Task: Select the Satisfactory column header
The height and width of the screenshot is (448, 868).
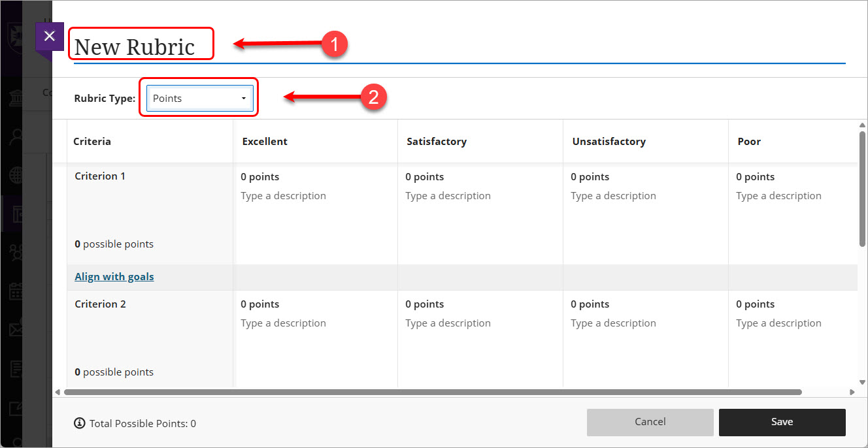Action: 437,141
